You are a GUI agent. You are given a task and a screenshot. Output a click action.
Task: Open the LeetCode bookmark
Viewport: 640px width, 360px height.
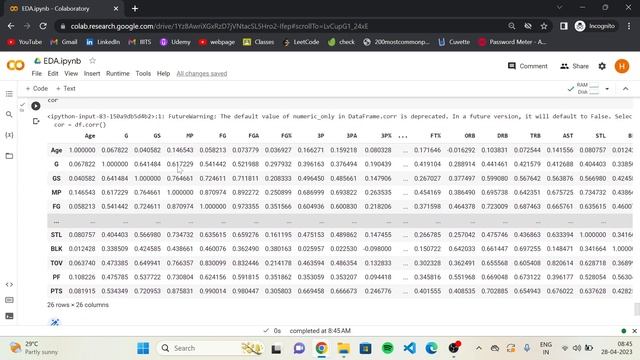click(x=301, y=42)
